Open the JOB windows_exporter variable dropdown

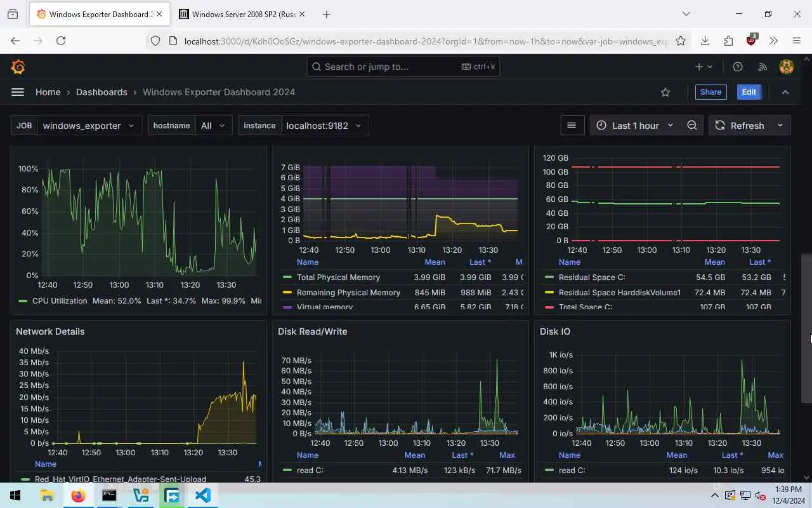coord(89,125)
